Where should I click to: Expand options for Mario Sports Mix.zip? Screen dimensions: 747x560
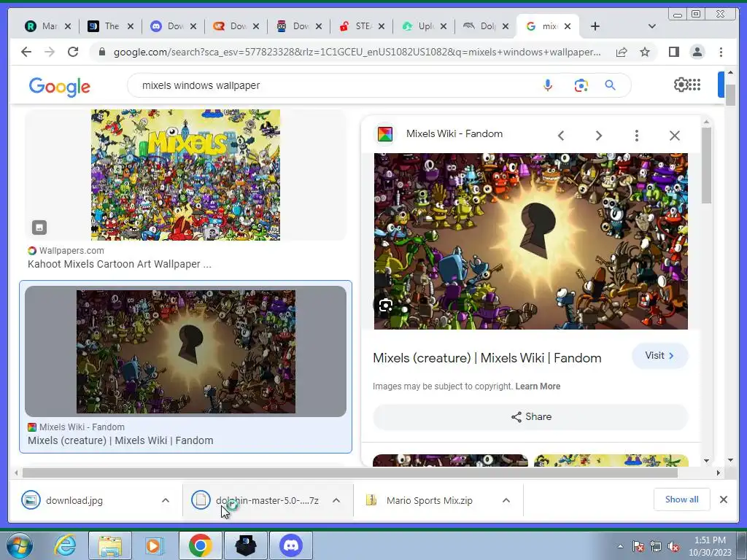tap(506, 500)
